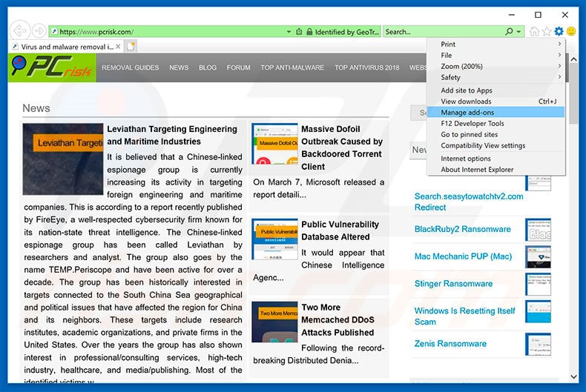Viewport: 586px width, 392px height.
Task: Open BlackRuby2 Ransomware link
Action: [462, 229]
